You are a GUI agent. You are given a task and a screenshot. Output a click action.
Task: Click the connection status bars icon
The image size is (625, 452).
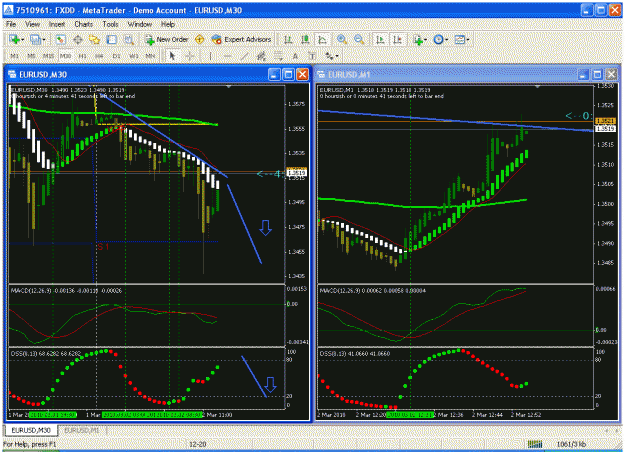(535, 444)
